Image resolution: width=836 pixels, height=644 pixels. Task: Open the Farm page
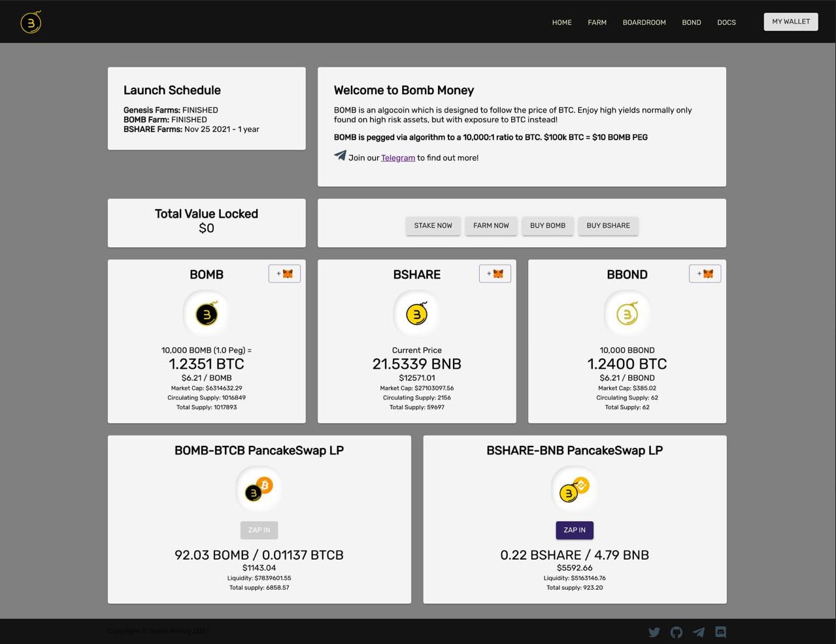597,22
